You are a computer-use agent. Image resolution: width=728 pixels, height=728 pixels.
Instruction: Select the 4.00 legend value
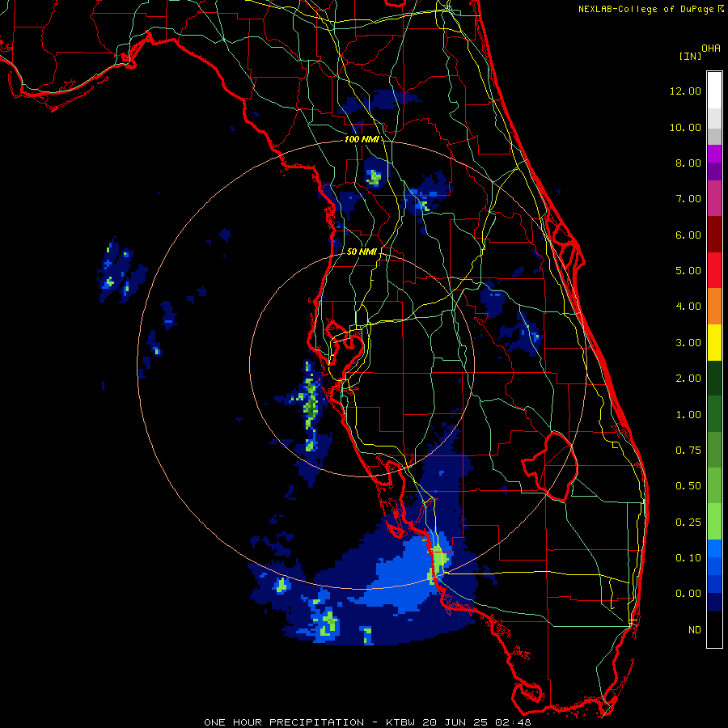pos(688,307)
